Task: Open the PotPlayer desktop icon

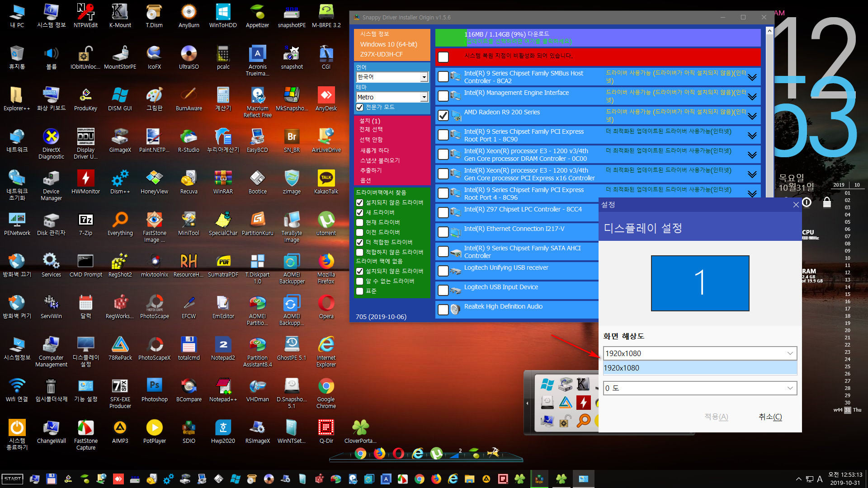Action: tap(154, 432)
